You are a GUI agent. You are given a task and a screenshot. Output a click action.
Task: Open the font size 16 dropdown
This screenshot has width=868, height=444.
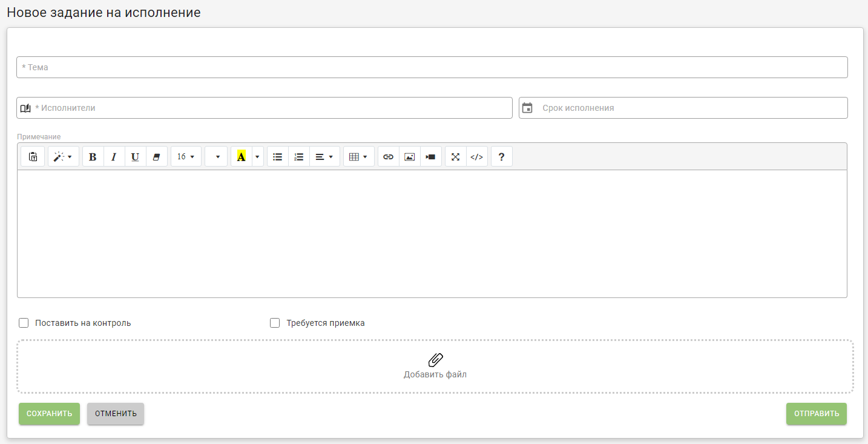pyautogui.click(x=186, y=156)
